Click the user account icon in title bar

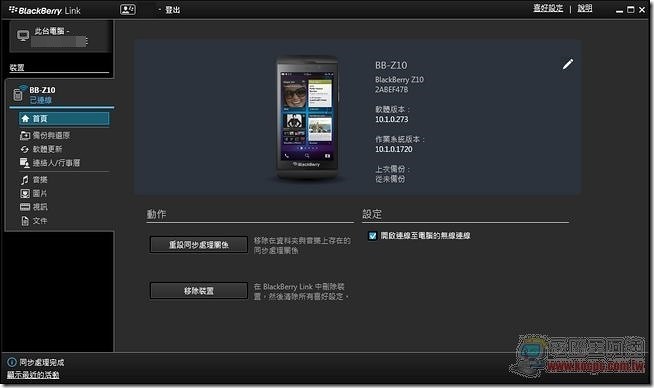[128, 10]
